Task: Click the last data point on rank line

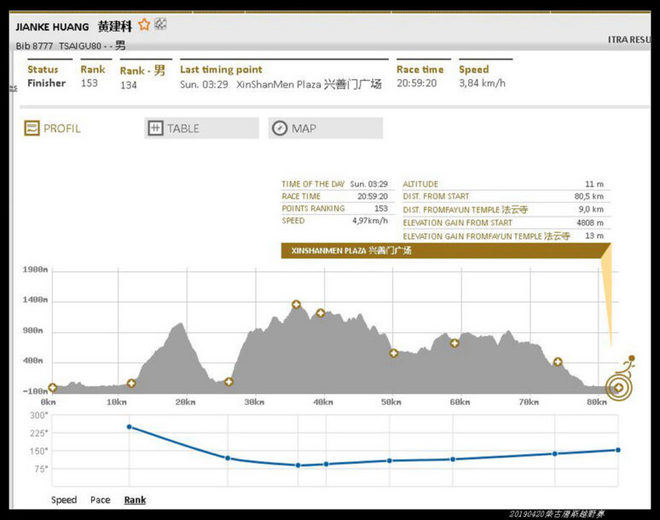Action: pos(619,450)
